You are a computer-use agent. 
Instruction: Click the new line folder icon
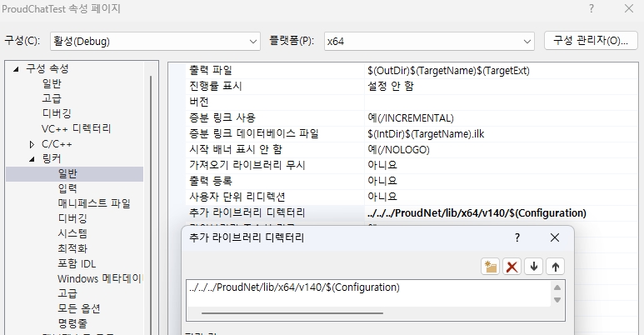pyautogui.click(x=491, y=266)
